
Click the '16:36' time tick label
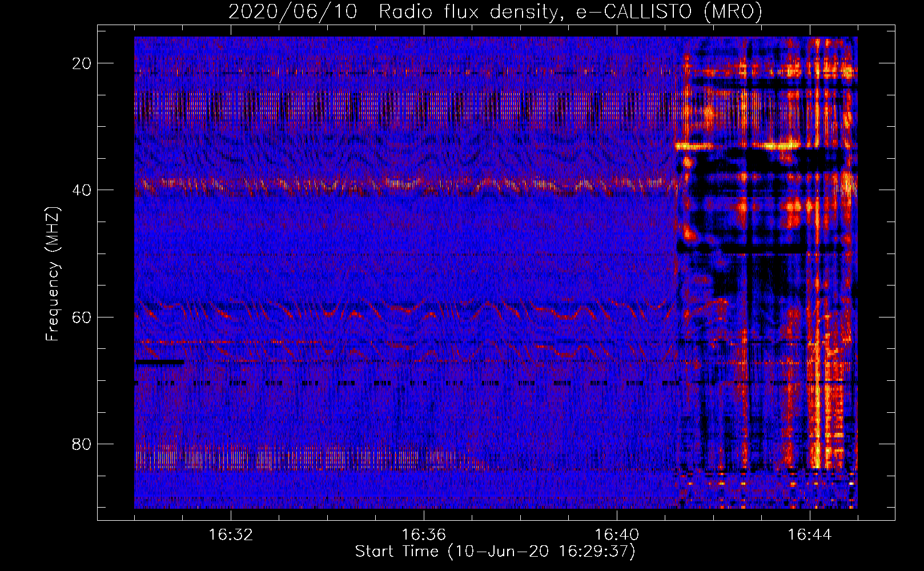(x=424, y=535)
